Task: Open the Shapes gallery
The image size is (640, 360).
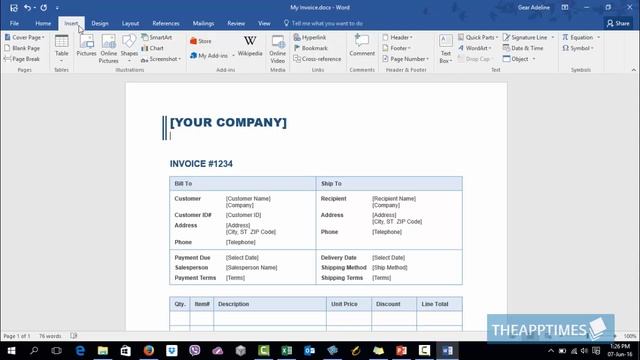Action: pyautogui.click(x=129, y=48)
